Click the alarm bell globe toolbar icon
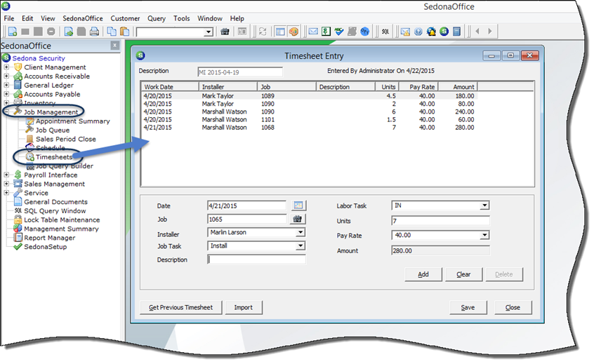Viewport: 594px width, 364px height. pos(431,32)
